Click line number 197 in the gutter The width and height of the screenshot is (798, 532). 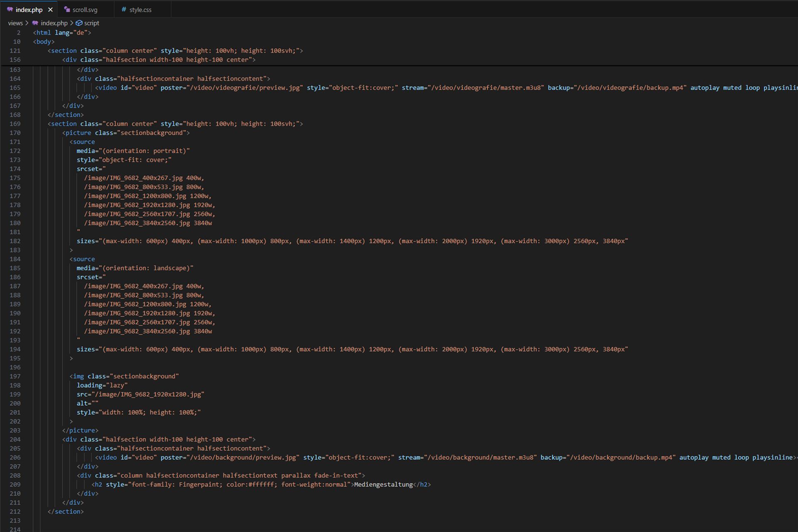(15, 376)
